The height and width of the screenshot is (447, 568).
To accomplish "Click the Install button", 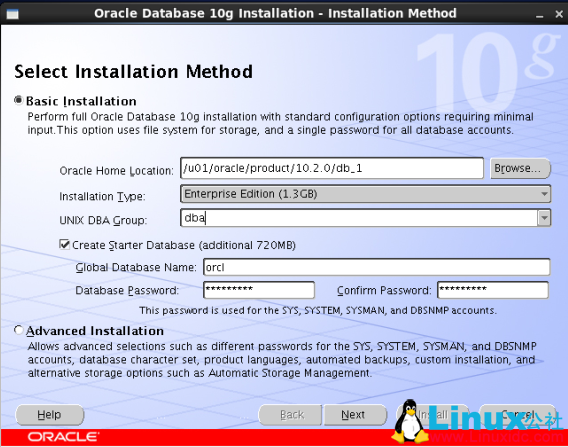I will pyautogui.click(x=433, y=415).
